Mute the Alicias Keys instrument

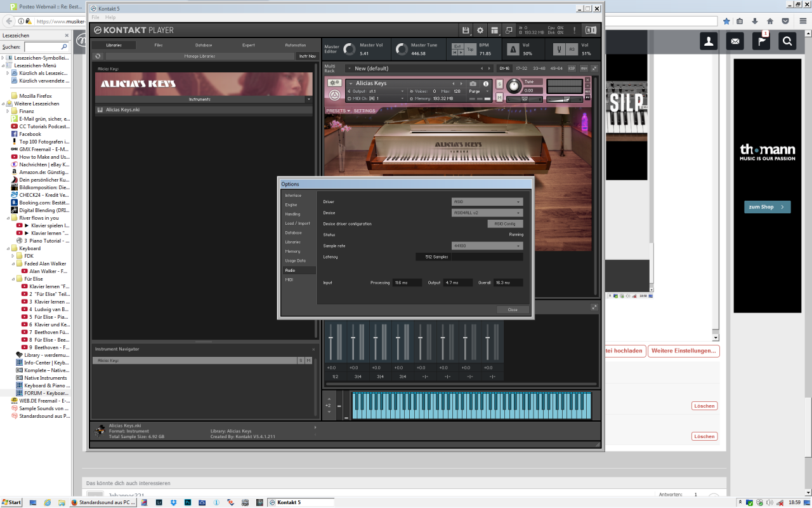pyautogui.click(x=499, y=97)
